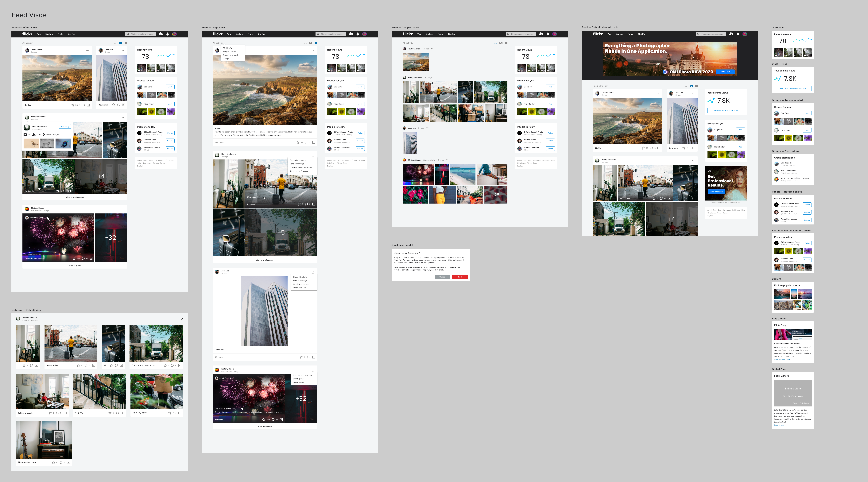Image resolution: width=868 pixels, height=482 pixels.
Task: Choose Friends and family from activity filter menu
Action: pos(231,55)
